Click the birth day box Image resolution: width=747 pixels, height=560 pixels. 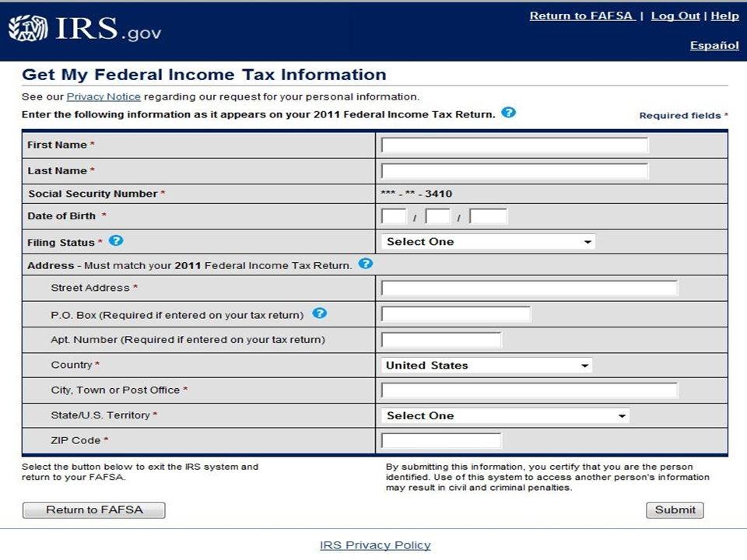point(438,216)
